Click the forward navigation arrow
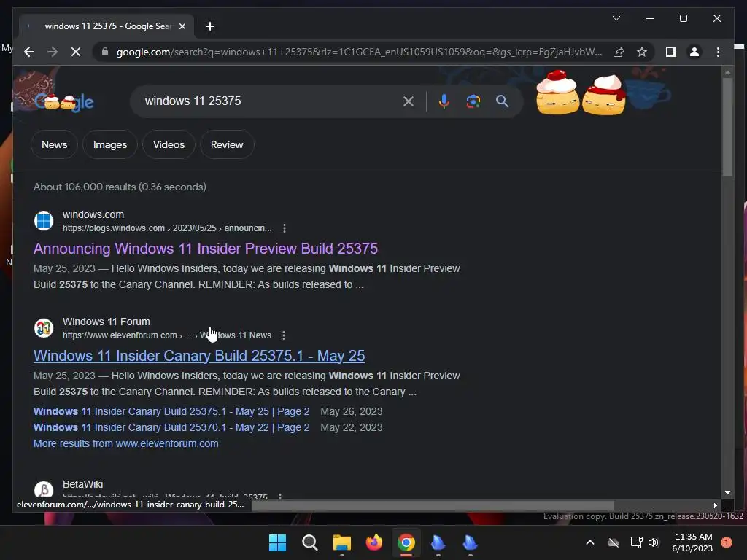The width and height of the screenshot is (747, 560). (x=53, y=52)
